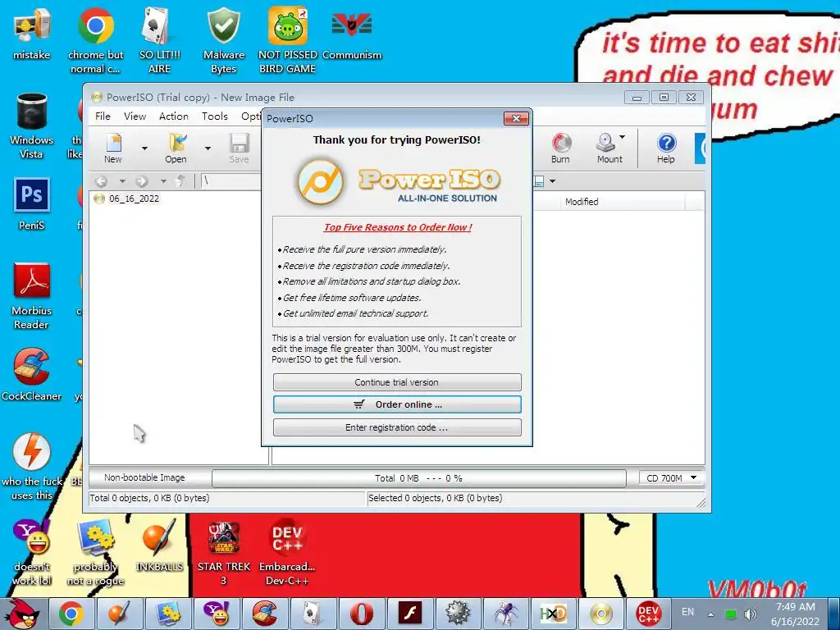This screenshot has height=630, width=840.
Task: Open the view mode dropdown arrow
Action: click(553, 181)
